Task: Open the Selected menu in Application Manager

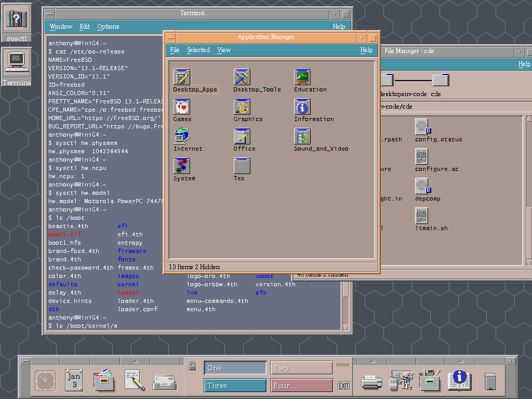Action: (x=198, y=50)
